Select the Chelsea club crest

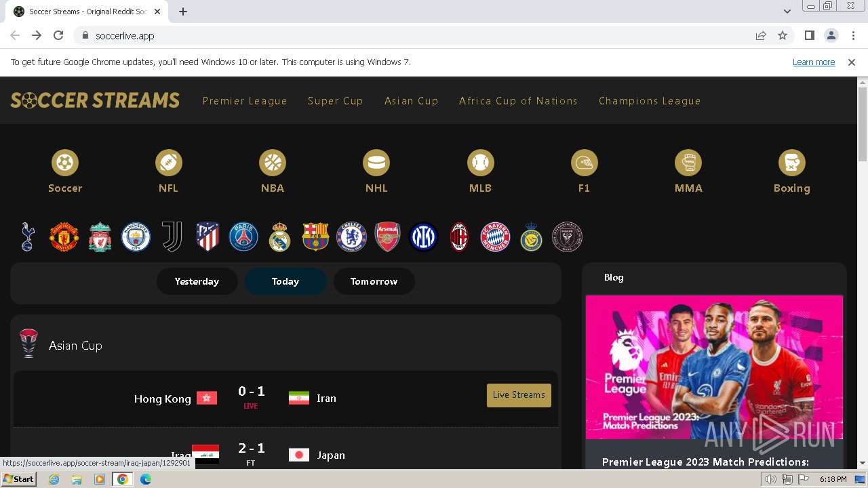point(351,237)
